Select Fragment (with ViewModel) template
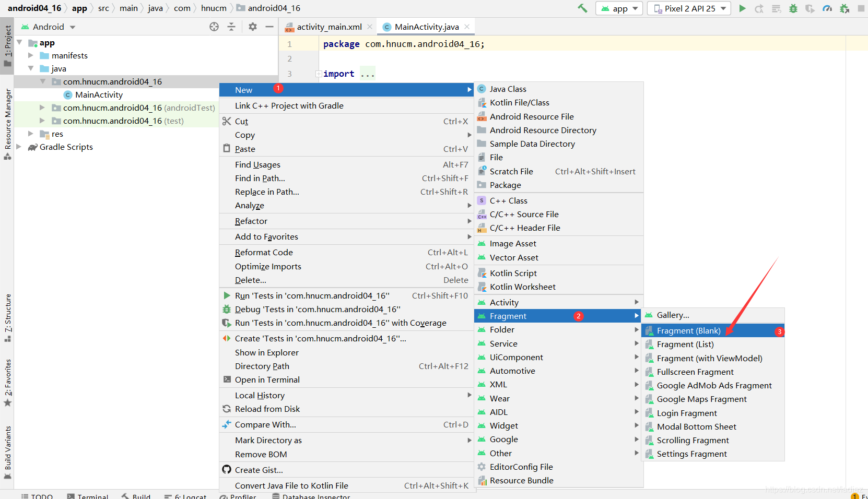 [713, 358]
